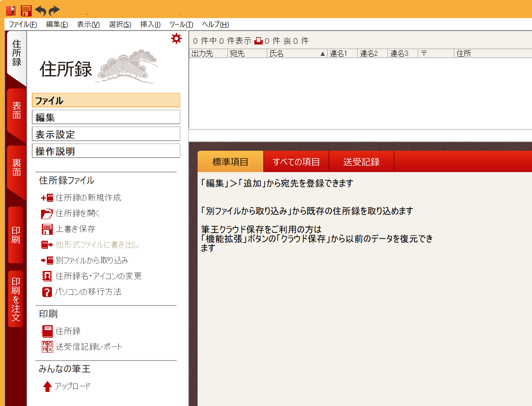Open an address book (住所録を開く)

pos(77,213)
